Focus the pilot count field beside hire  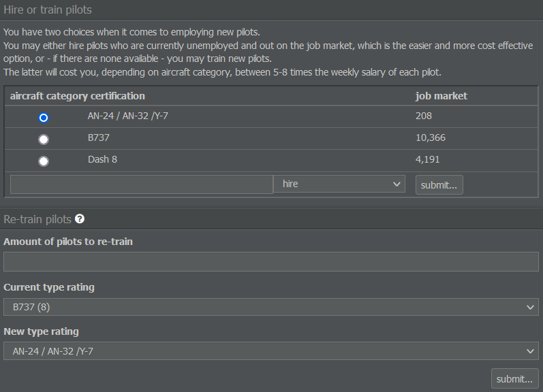click(x=142, y=184)
